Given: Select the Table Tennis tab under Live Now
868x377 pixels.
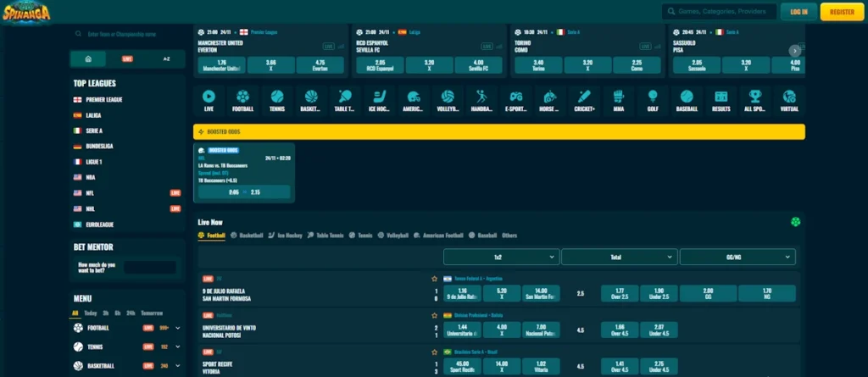Looking at the screenshot, I should pyautogui.click(x=325, y=236).
